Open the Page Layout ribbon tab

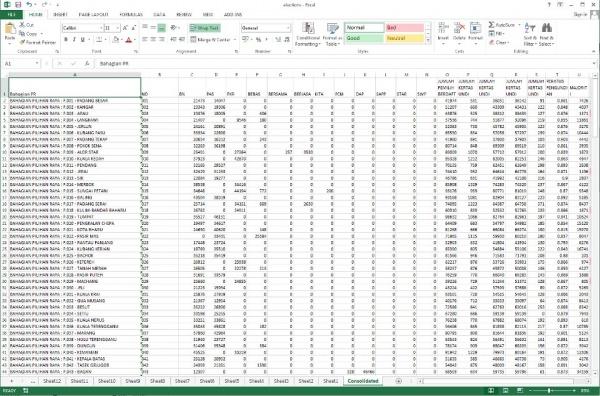[x=93, y=15]
